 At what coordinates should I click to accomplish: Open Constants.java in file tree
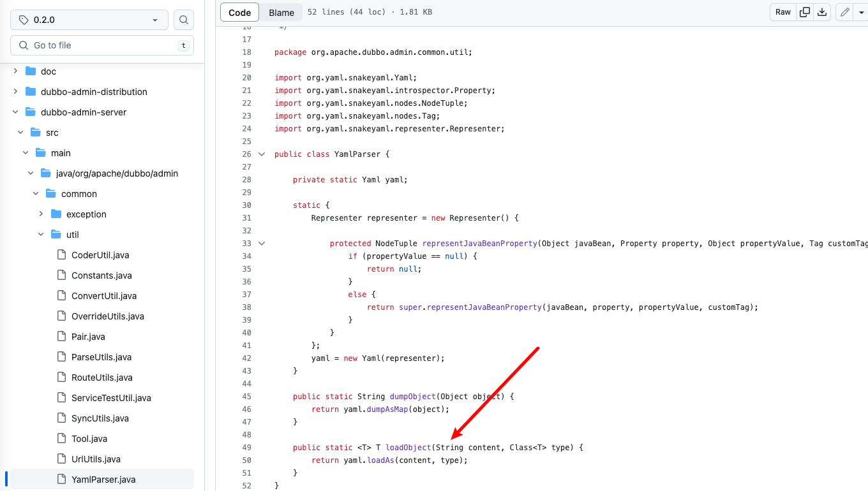pyautogui.click(x=102, y=275)
